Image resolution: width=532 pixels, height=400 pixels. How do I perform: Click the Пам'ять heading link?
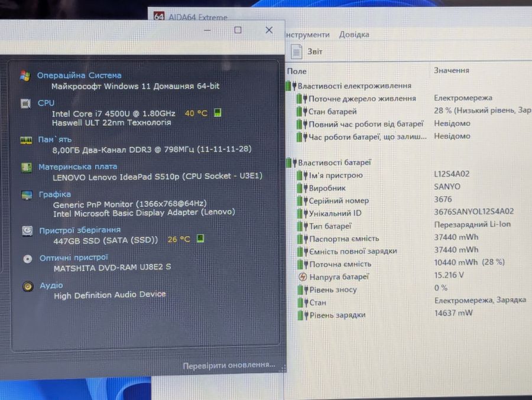(x=54, y=139)
